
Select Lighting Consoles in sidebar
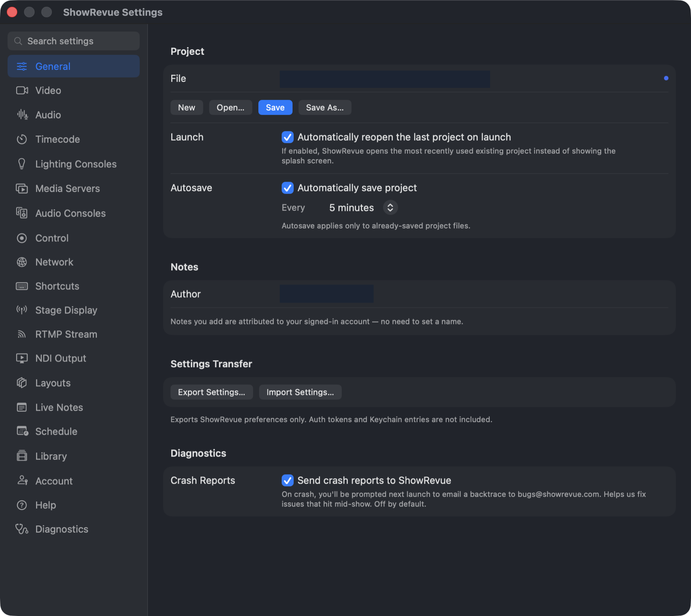[73, 164]
